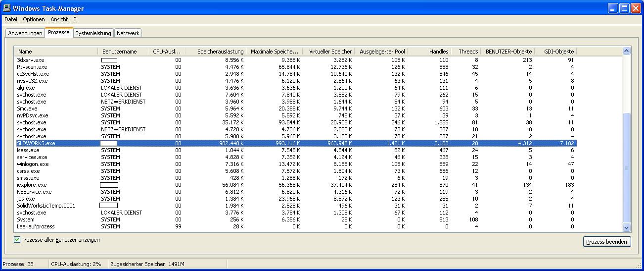Click the 35.172 K memory value
The width and height of the screenshot is (644, 271).
[x=232, y=122]
